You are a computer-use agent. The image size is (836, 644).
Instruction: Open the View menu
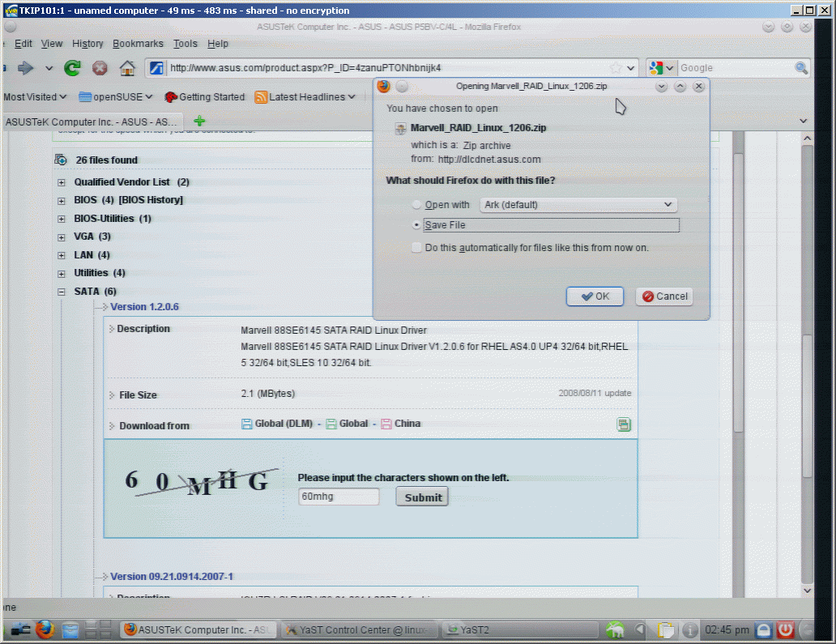pos(52,44)
